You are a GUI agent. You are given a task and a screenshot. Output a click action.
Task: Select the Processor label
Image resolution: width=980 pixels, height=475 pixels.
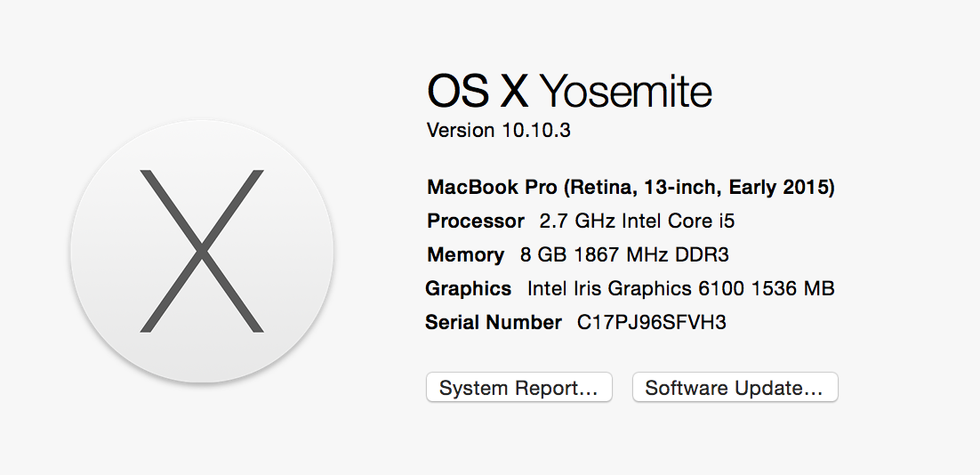pyautogui.click(x=476, y=221)
